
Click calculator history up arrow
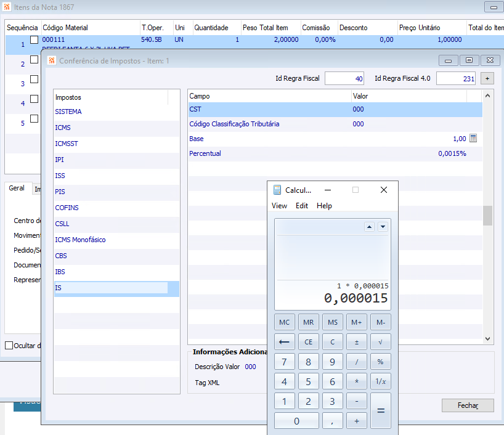(369, 227)
